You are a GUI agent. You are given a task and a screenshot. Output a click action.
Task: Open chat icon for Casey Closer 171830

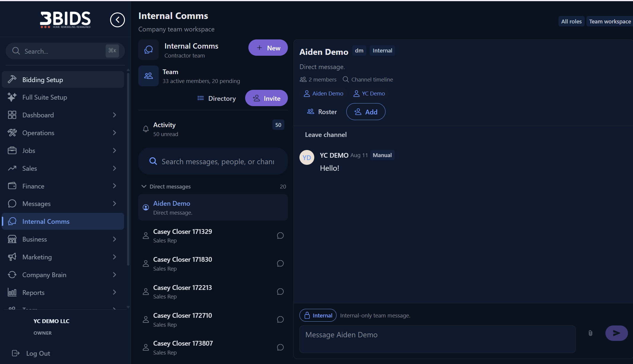(x=280, y=264)
